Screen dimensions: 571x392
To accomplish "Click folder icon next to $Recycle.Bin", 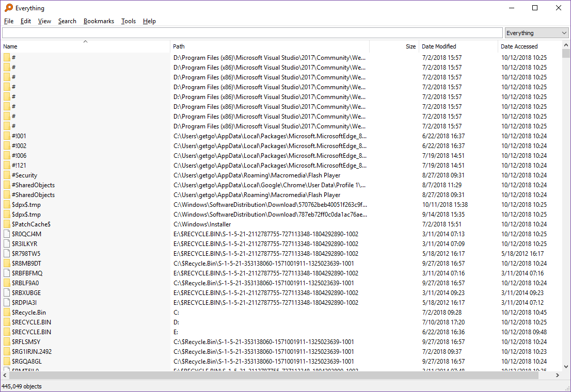I will click(x=7, y=312).
